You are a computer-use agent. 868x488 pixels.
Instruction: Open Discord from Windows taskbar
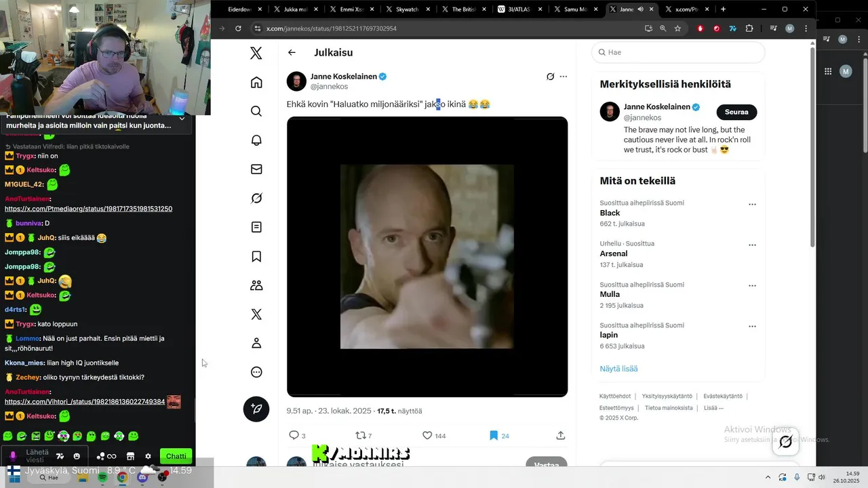coord(142,477)
